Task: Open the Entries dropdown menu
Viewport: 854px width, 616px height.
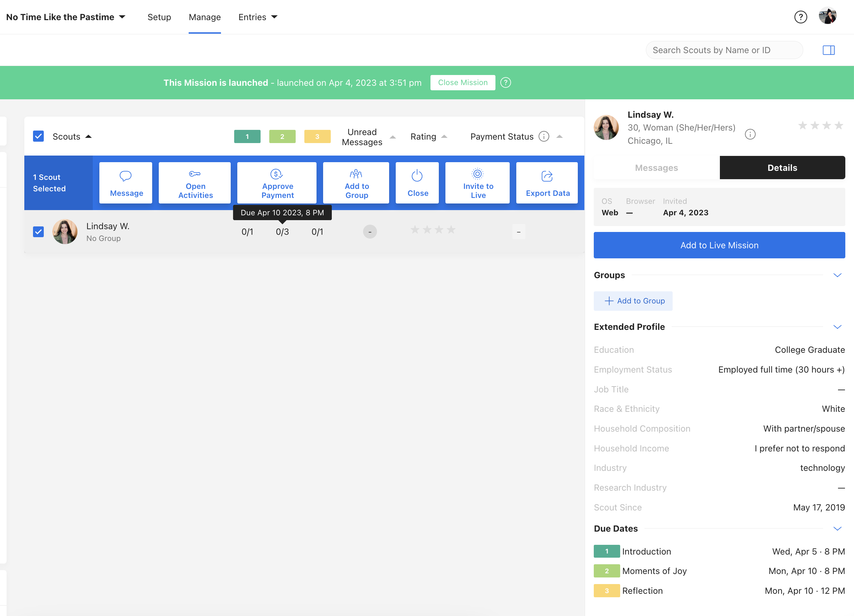Action: [x=258, y=17]
